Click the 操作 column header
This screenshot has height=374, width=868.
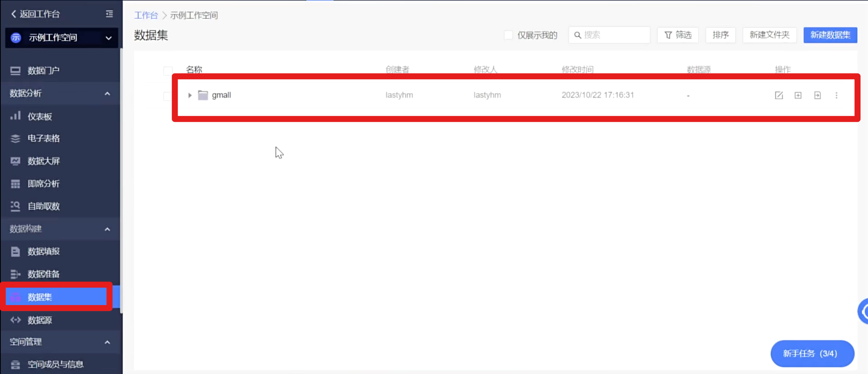coord(783,69)
